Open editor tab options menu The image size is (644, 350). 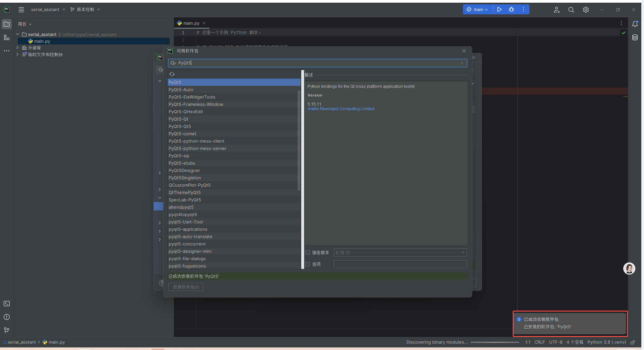coord(621,23)
